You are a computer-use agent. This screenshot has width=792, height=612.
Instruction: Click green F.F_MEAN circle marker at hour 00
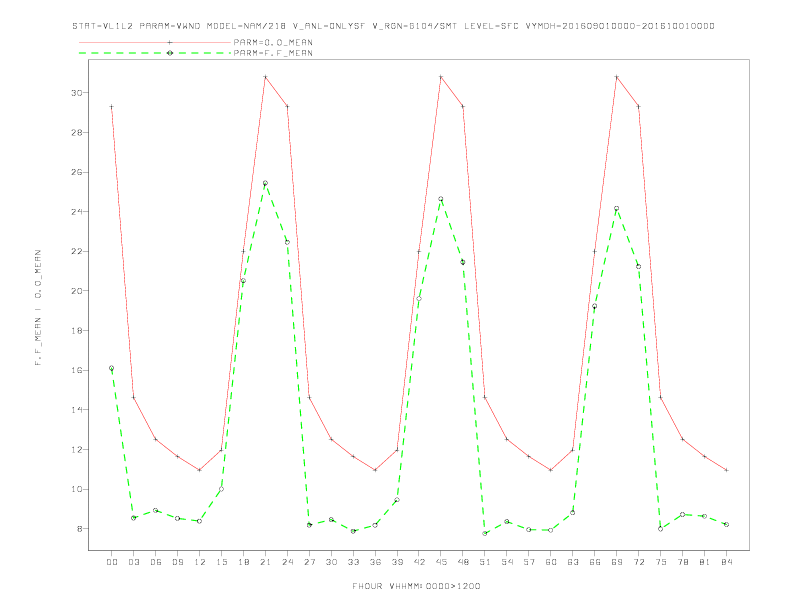112,368
